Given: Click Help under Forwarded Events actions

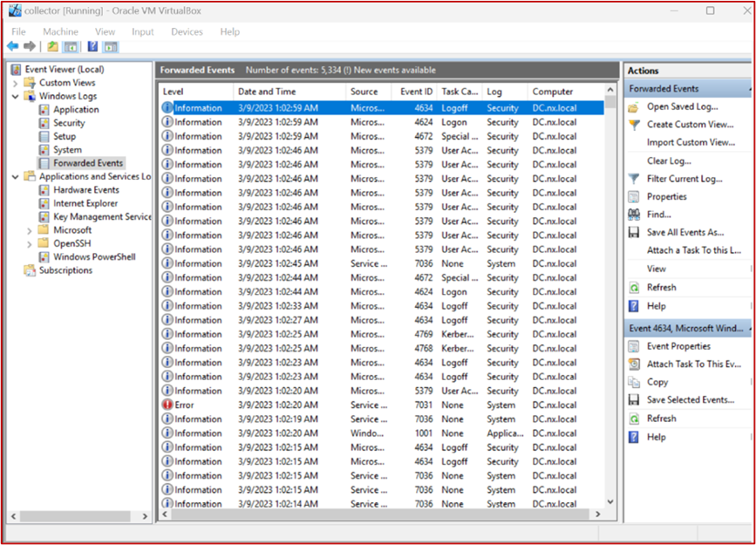Looking at the screenshot, I should click(x=656, y=306).
